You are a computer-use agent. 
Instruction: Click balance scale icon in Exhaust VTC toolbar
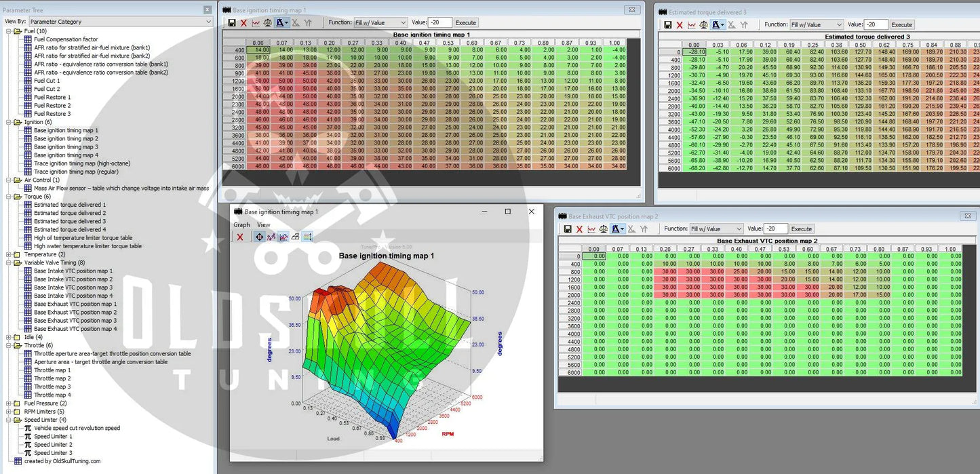(x=604, y=229)
